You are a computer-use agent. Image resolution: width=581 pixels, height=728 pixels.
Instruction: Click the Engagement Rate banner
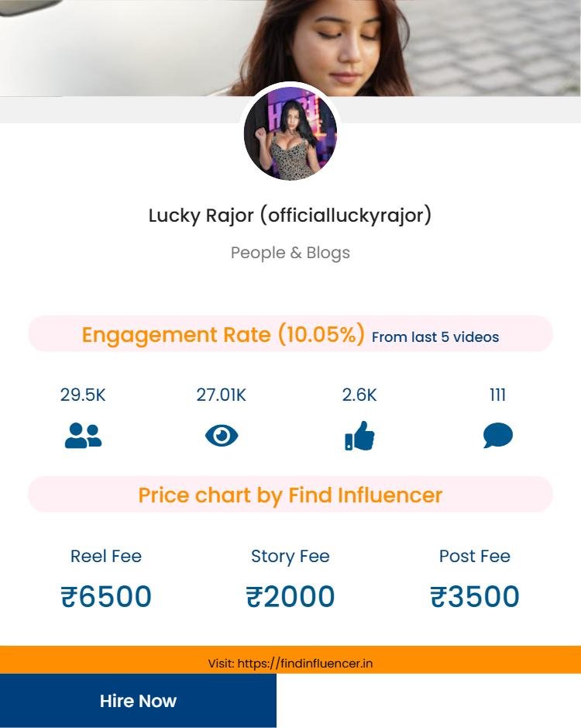(x=290, y=334)
